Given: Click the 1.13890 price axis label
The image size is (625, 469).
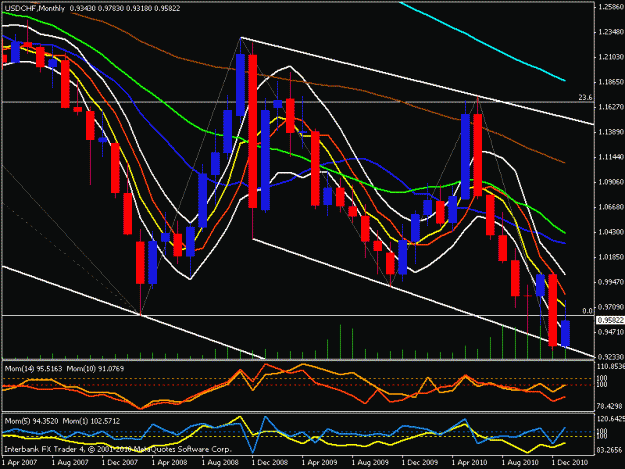Looking at the screenshot, I should click(x=611, y=132).
